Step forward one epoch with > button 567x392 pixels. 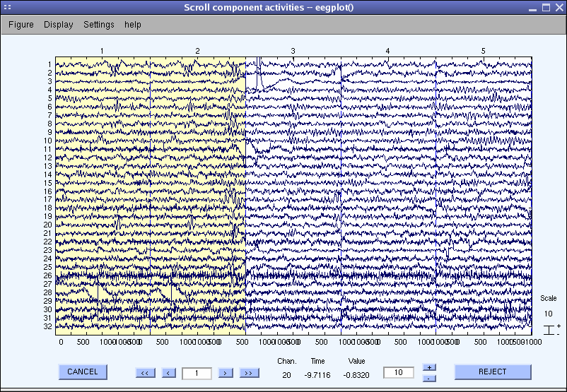(225, 372)
